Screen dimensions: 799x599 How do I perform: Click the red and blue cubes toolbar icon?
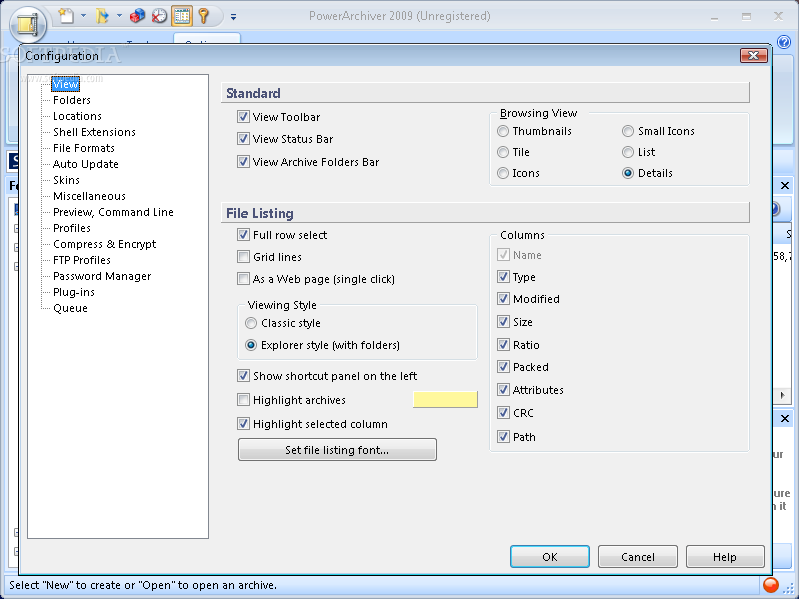[x=137, y=16]
